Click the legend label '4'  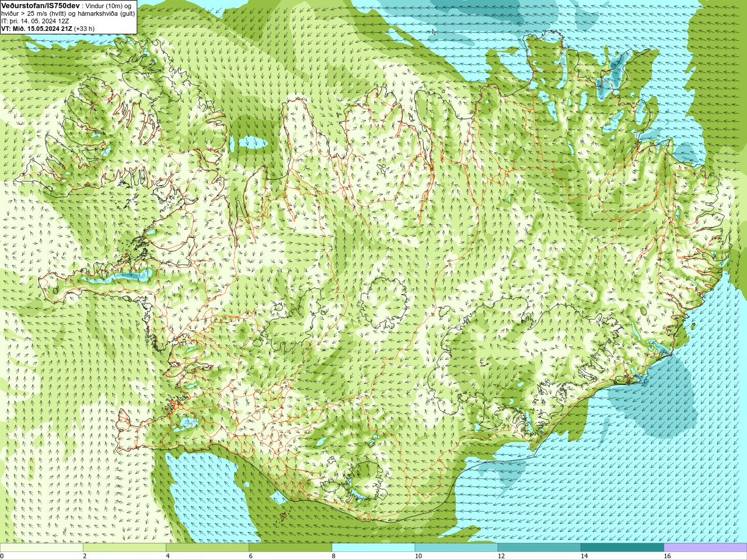coord(167,556)
